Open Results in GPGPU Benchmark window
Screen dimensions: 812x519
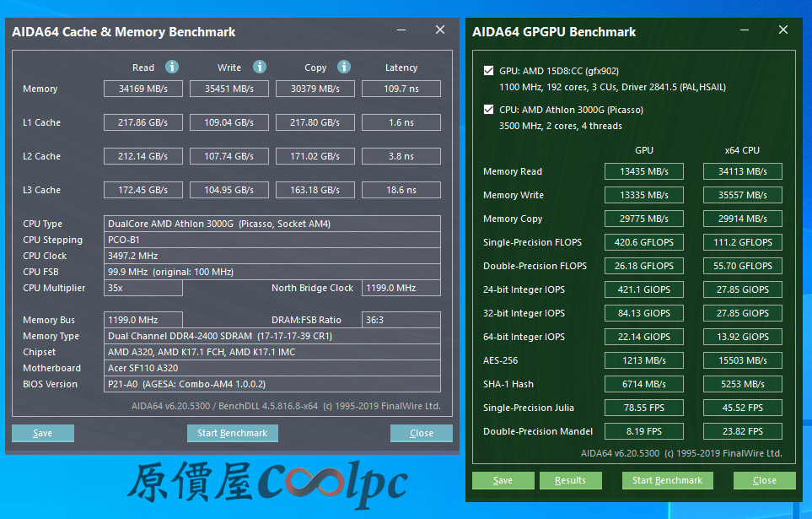click(571, 480)
